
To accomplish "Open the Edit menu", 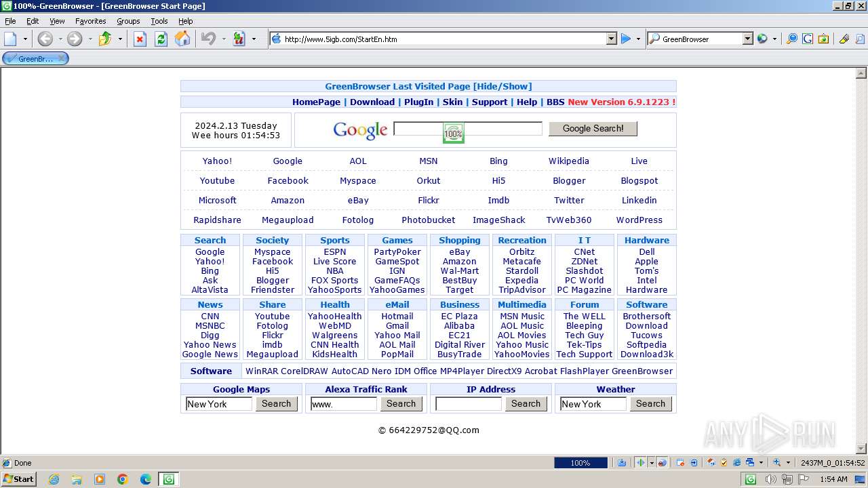I will tap(33, 21).
